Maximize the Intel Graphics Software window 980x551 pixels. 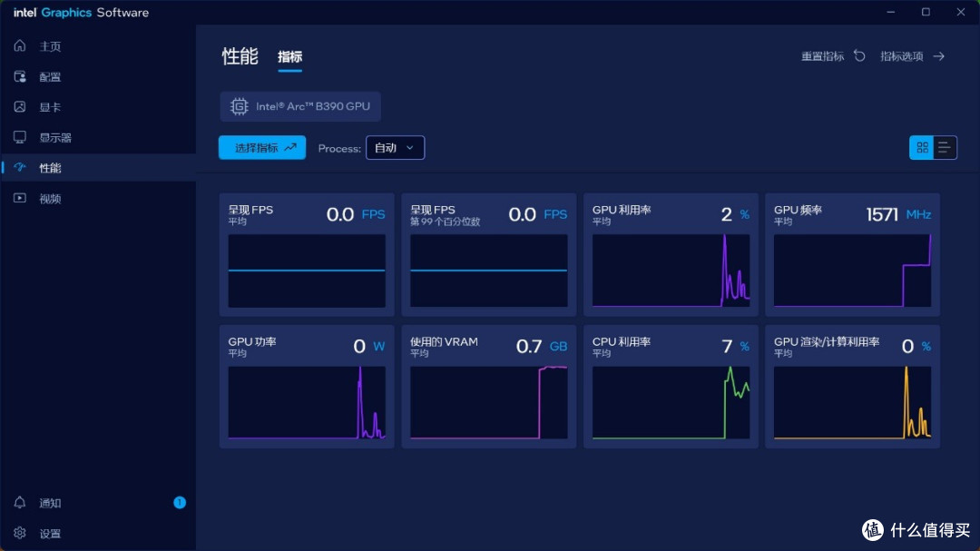coord(926,12)
